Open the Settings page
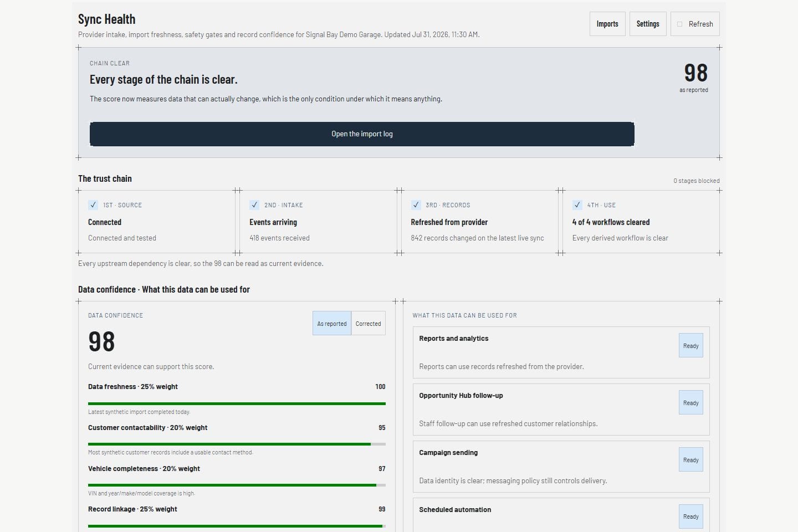This screenshot has width=798, height=532. pos(648,24)
